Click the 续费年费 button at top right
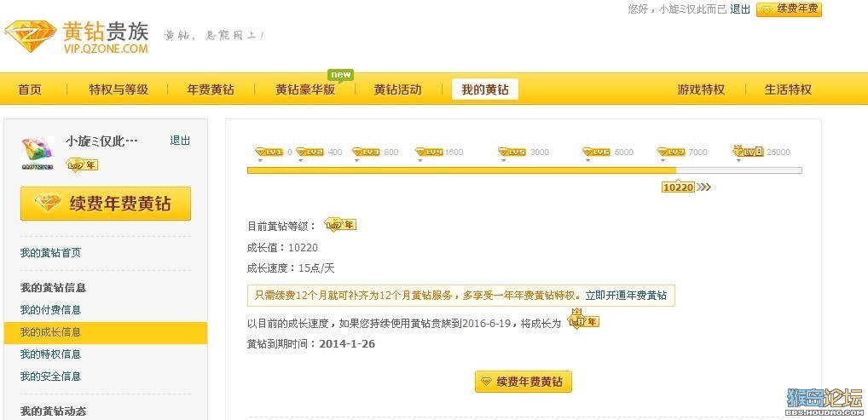Image resolution: width=868 pixels, height=420 pixels. coord(789,9)
